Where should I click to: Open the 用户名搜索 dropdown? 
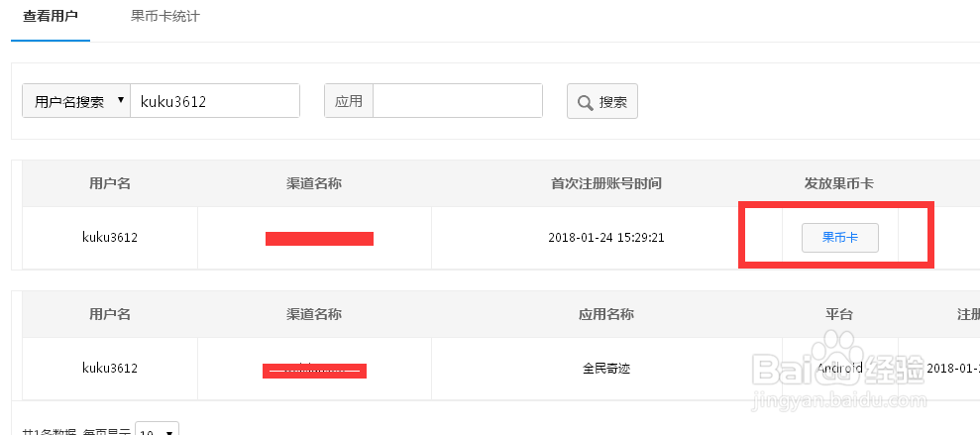click(76, 101)
